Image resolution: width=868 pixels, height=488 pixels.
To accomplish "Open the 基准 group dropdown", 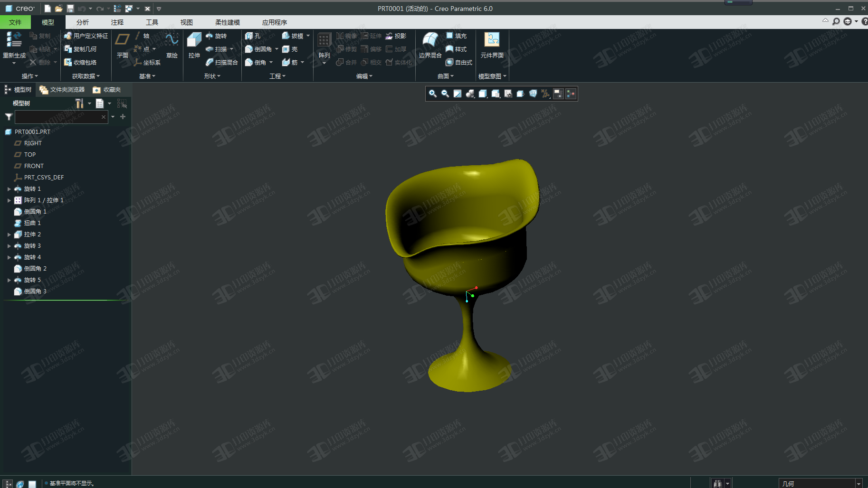I will (x=147, y=76).
